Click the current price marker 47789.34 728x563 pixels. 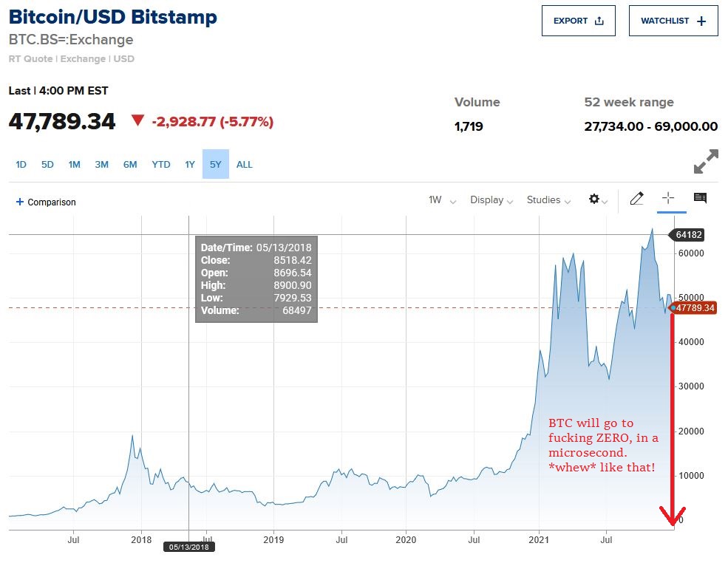coord(693,309)
